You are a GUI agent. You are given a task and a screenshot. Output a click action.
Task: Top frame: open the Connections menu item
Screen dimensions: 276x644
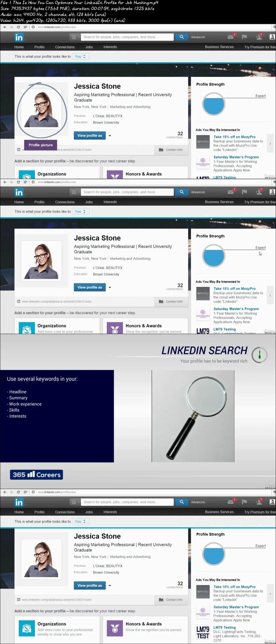tap(65, 47)
